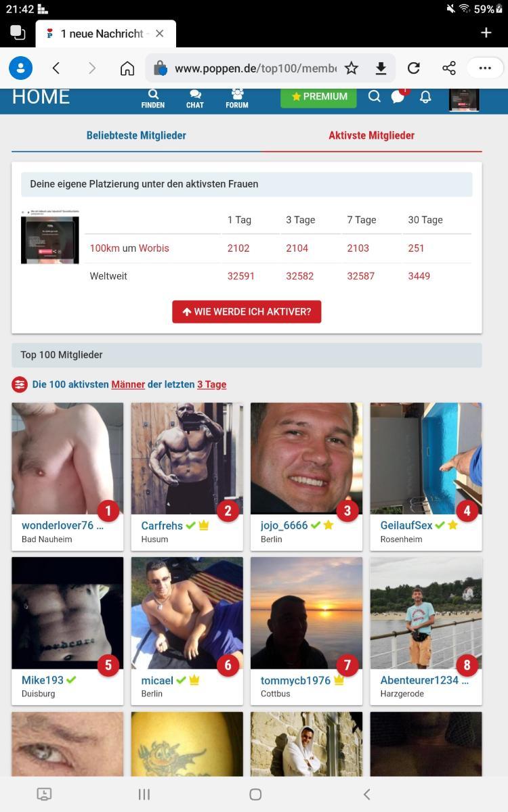Bookmark page with the star icon
The image size is (508, 812).
pos(351,68)
